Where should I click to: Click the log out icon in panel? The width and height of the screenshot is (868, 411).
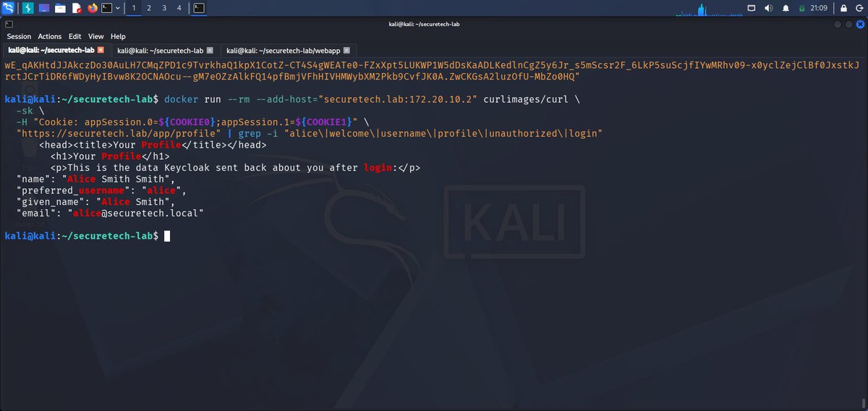pos(859,8)
